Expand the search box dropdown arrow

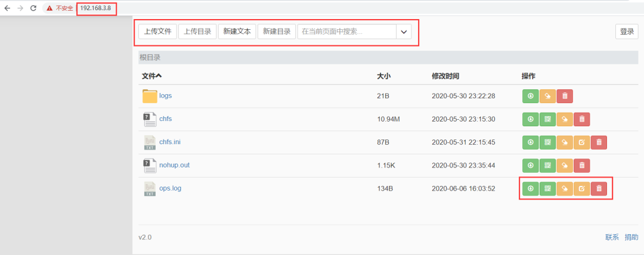(x=404, y=32)
